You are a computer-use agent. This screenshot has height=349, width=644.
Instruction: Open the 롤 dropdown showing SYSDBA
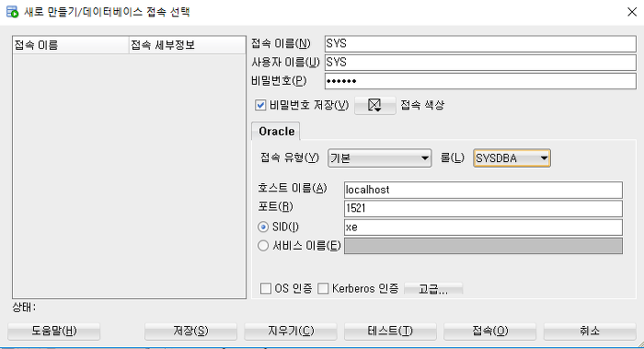coord(512,158)
